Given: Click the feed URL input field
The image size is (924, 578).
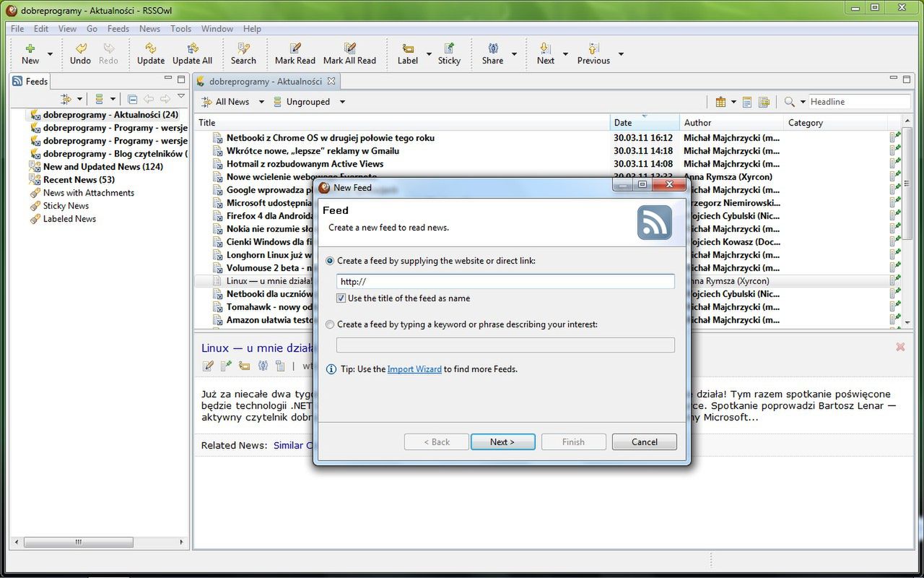Looking at the screenshot, I should 505,282.
